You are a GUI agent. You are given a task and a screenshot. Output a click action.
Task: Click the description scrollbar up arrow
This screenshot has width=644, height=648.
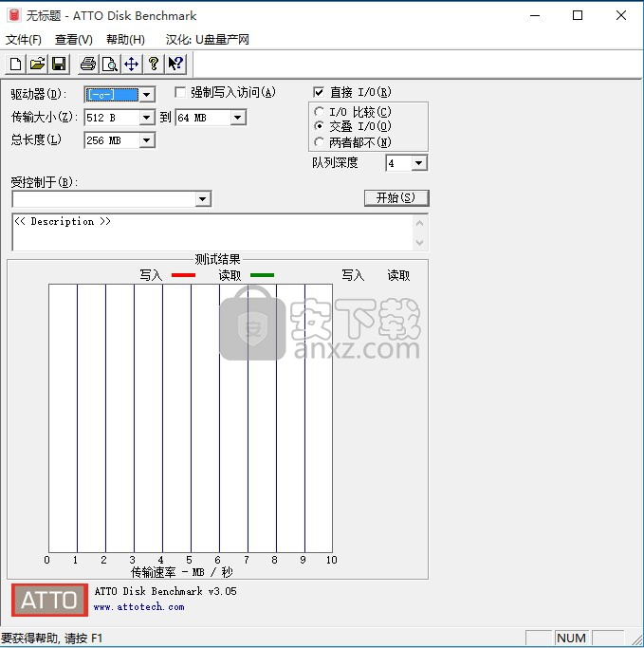(420, 224)
